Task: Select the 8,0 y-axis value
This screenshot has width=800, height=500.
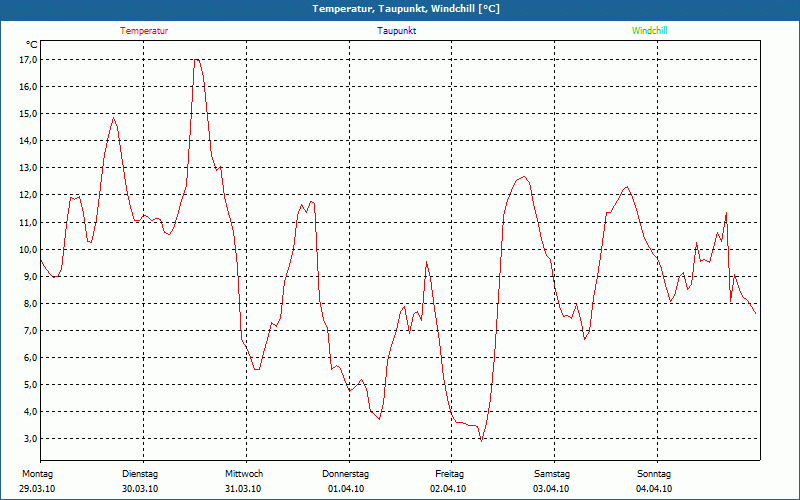Action: coord(31,304)
